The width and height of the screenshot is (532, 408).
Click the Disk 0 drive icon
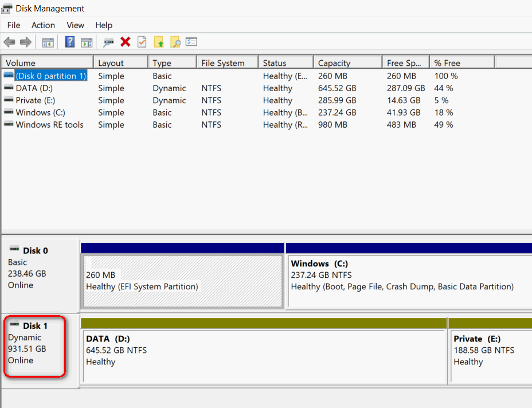(14, 249)
